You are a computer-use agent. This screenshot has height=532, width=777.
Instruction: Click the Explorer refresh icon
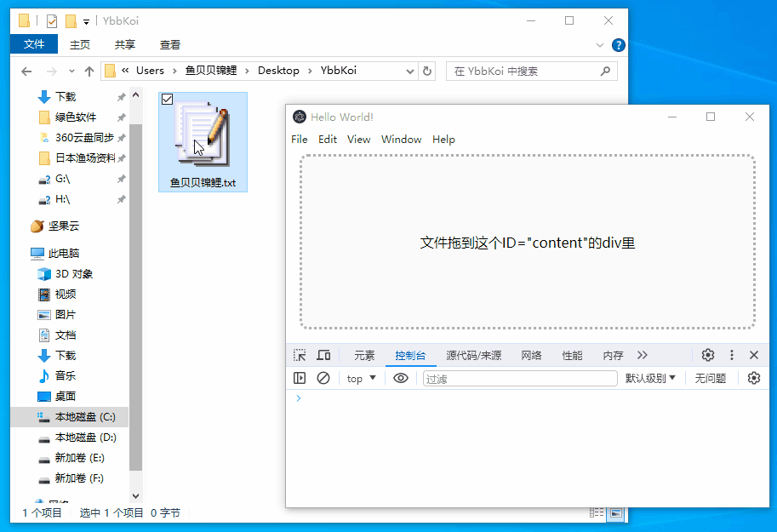[x=427, y=71]
